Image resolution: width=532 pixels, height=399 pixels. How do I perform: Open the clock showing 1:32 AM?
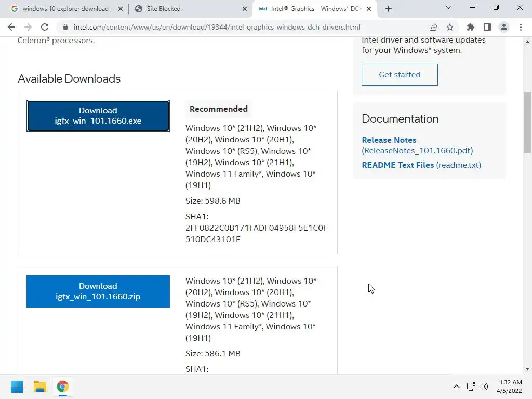(x=509, y=387)
